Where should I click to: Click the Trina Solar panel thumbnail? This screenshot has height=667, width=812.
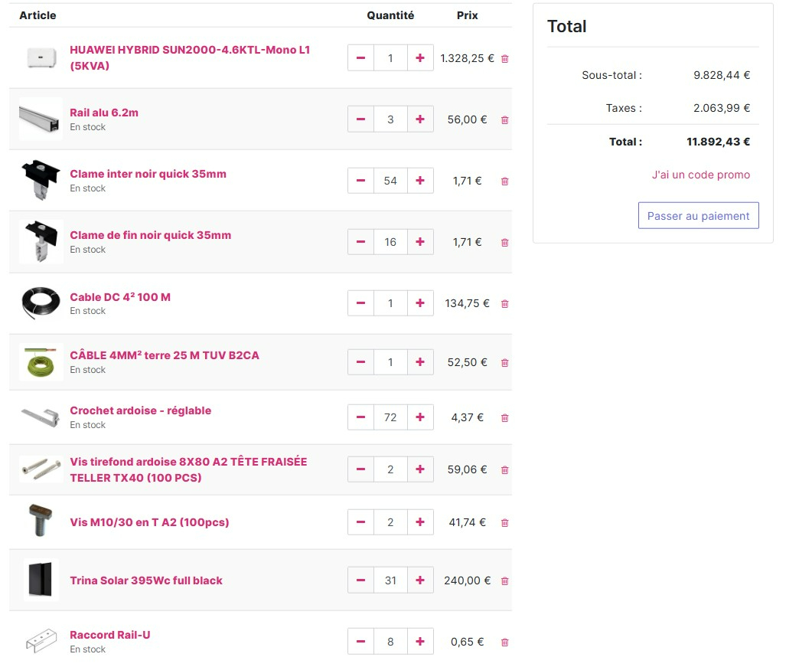pyautogui.click(x=41, y=580)
